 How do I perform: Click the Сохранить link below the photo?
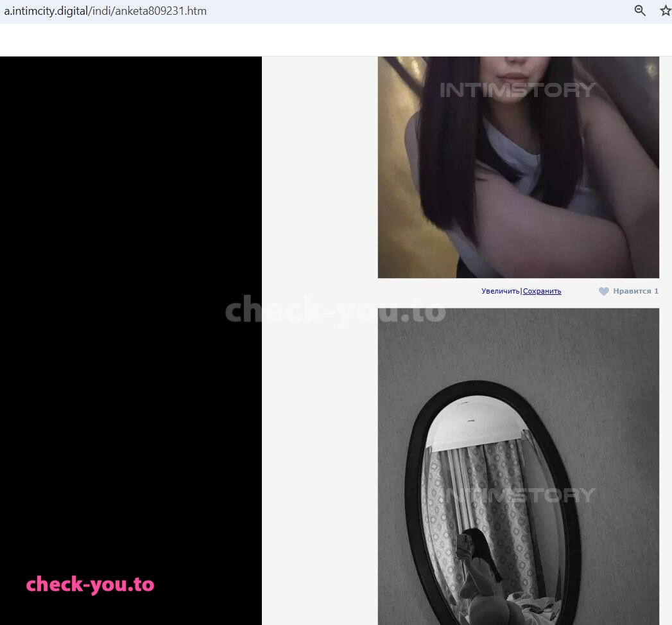point(542,291)
